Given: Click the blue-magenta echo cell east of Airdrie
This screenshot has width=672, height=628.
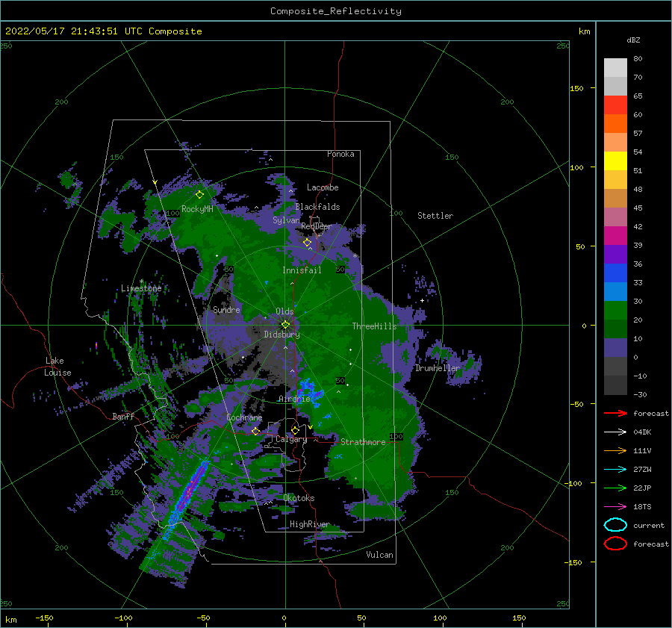Looking at the screenshot, I should (311, 391).
